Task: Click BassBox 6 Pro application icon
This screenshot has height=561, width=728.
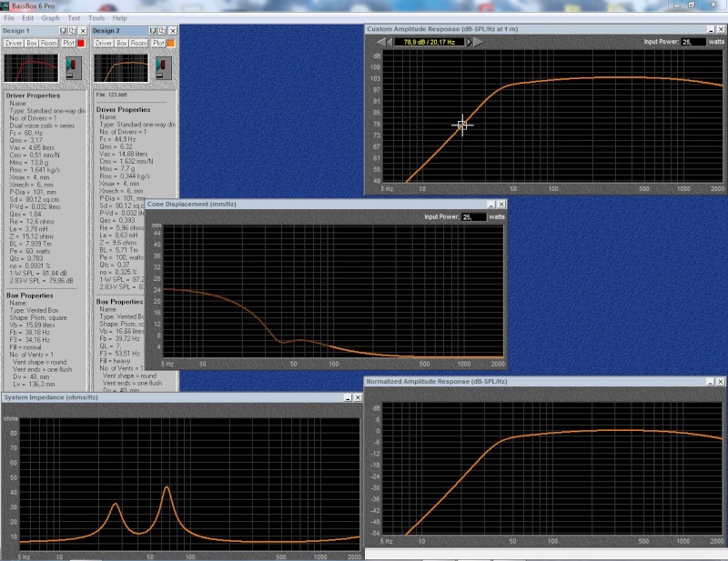Action: (5, 6)
